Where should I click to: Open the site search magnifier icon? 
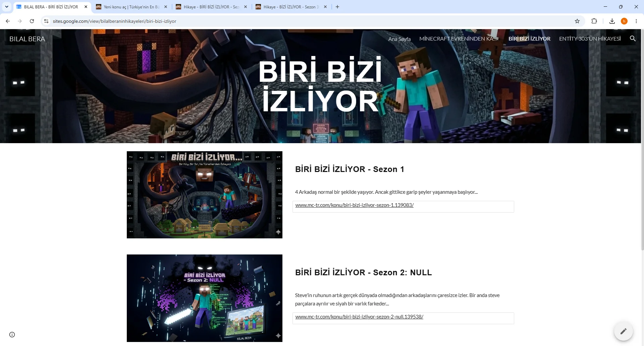(x=633, y=39)
